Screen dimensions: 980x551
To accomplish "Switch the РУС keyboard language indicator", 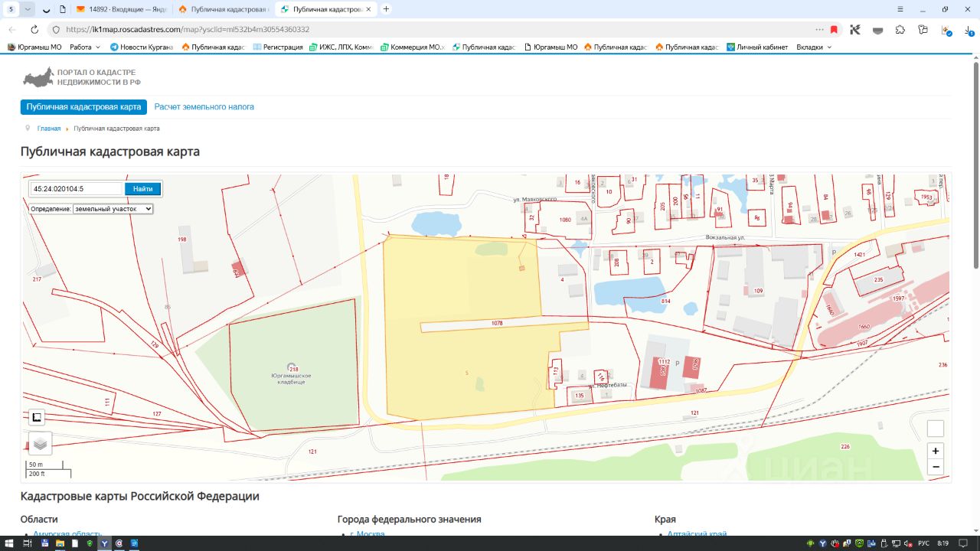I will coord(923,543).
